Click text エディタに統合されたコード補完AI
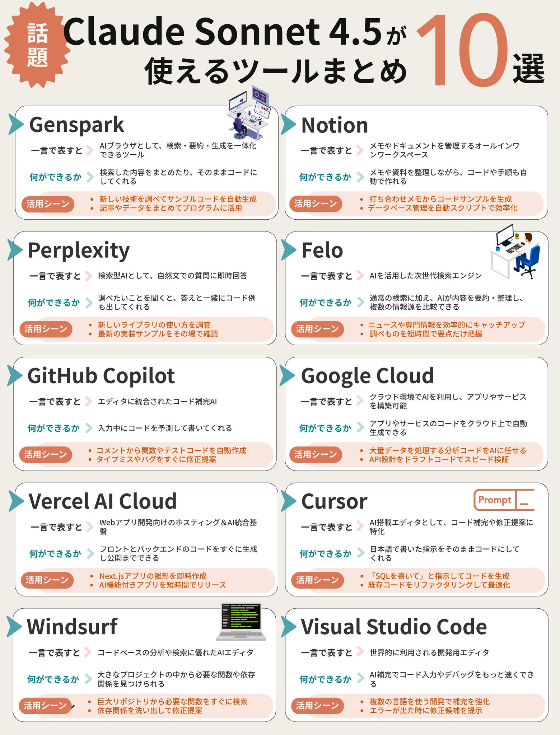The width and height of the screenshot is (560, 735). click(x=157, y=401)
